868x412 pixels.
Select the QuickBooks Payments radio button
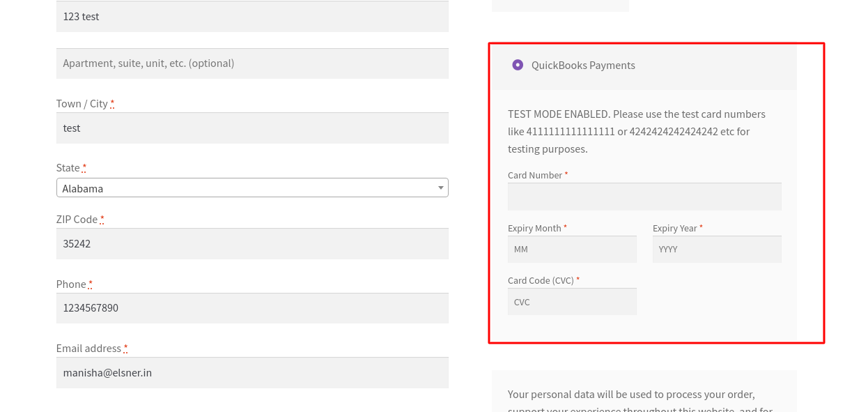pos(518,65)
